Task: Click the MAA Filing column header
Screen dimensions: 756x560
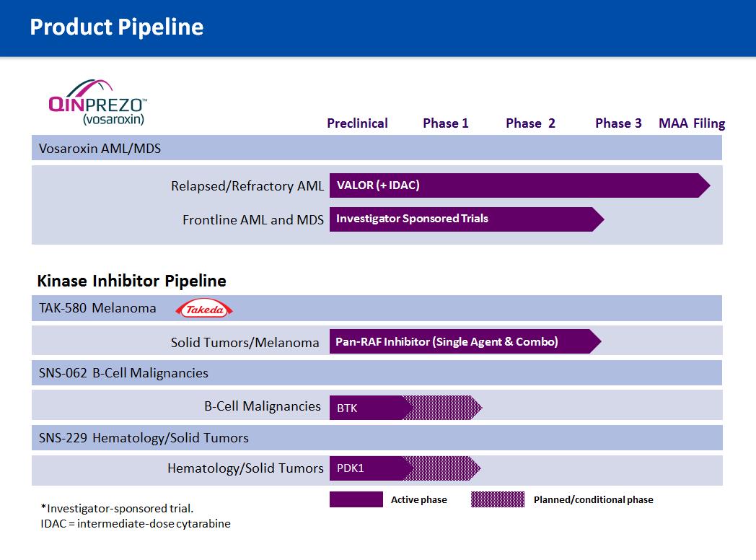Action: [x=691, y=123]
